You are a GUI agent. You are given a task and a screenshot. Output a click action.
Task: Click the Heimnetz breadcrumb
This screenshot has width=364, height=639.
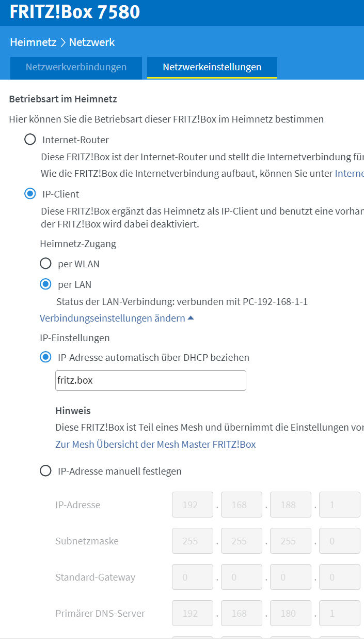click(x=33, y=42)
